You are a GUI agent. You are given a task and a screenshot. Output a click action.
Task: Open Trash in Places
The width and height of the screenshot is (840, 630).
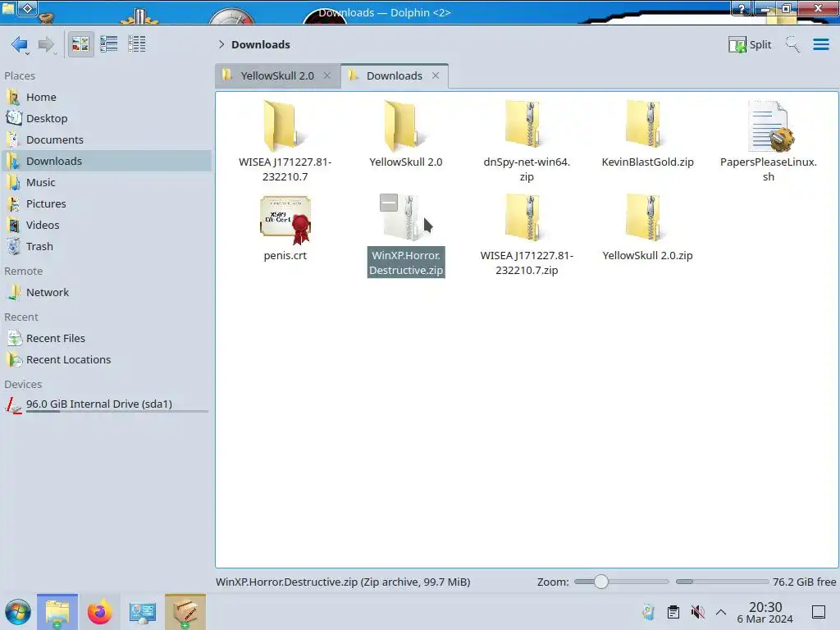(106, 246)
